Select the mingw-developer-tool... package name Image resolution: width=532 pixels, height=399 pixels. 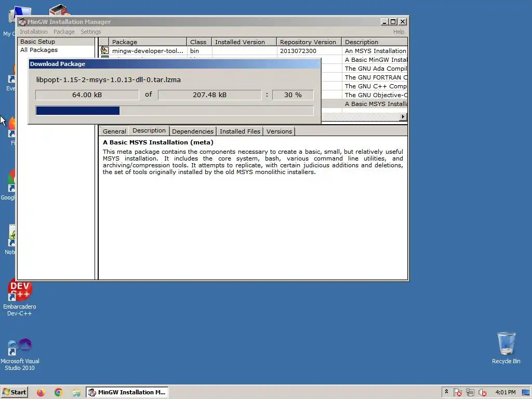click(x=148, y=50)
